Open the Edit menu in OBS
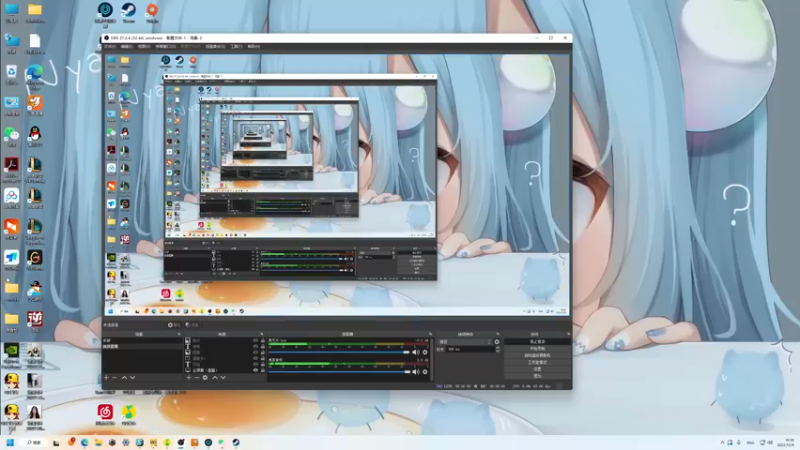The height and width of the screenshot is (450, 800). click(127, 46)
